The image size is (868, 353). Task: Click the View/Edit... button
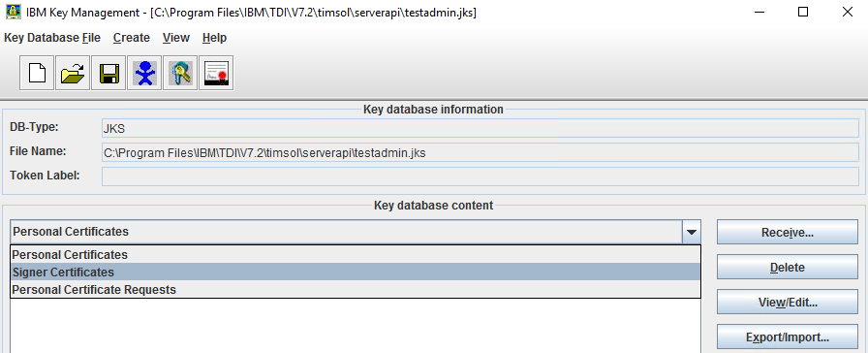[x=788, y=302]
